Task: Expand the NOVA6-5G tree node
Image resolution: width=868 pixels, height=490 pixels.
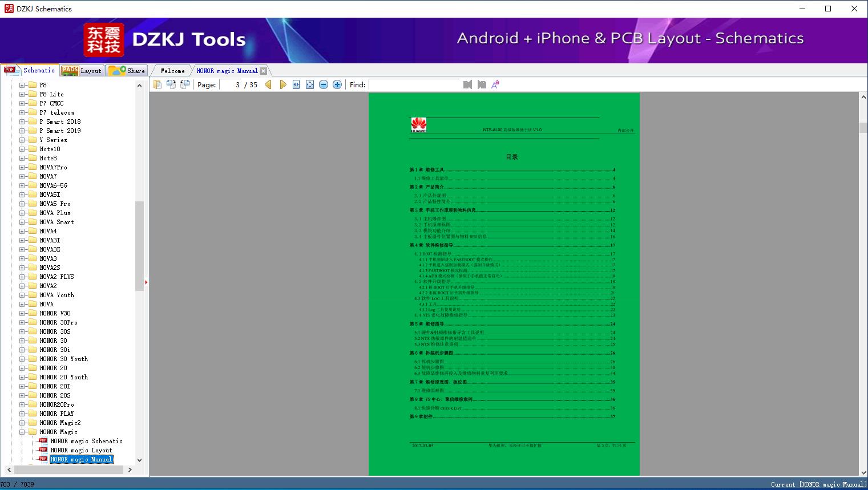Action: [x=22, y=185]
